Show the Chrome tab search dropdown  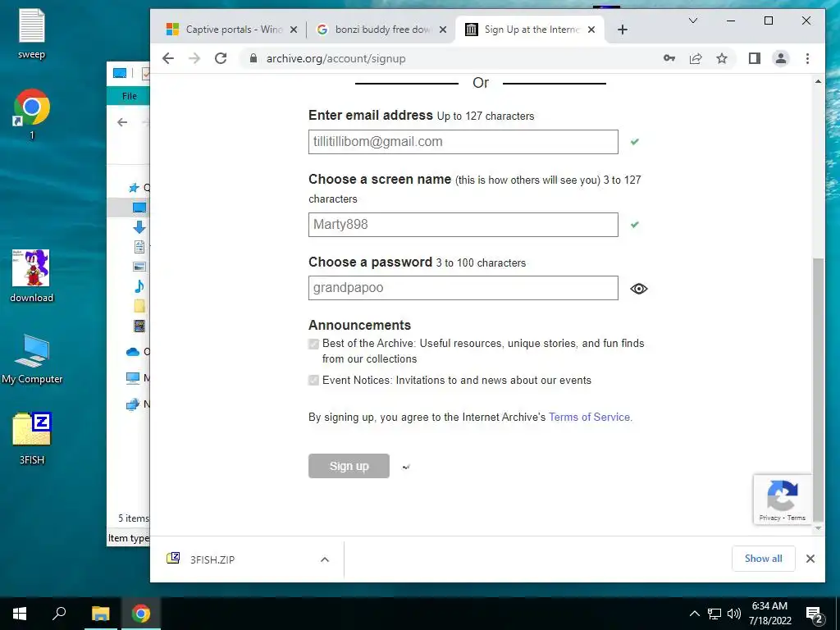[x=692, y=21]
